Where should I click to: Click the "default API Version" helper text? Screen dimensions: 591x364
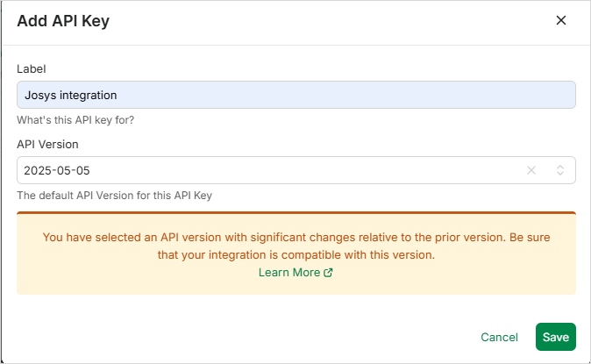pyautogui.click(x=114, y=196)
